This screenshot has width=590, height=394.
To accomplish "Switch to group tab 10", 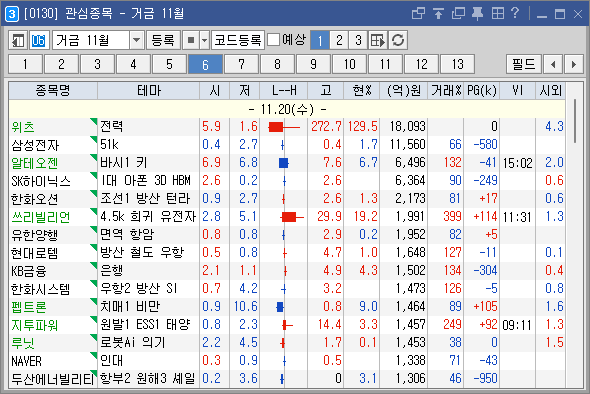I will point(349,64).
